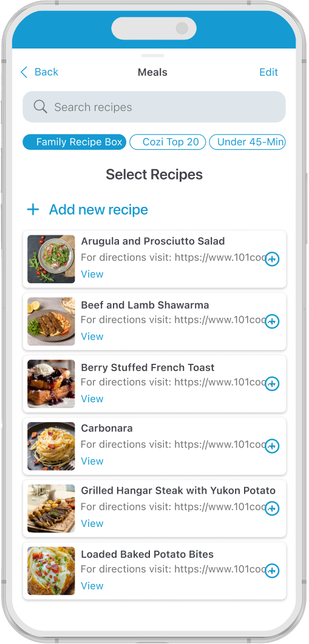Tap the Arugula and Prosciutto Salad photo

[52, 259]
